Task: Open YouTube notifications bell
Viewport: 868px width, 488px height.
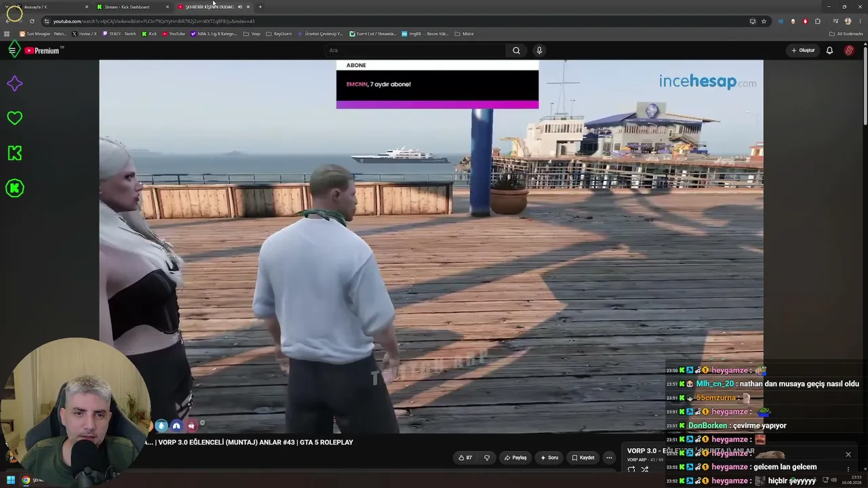Action: [829, 50]
